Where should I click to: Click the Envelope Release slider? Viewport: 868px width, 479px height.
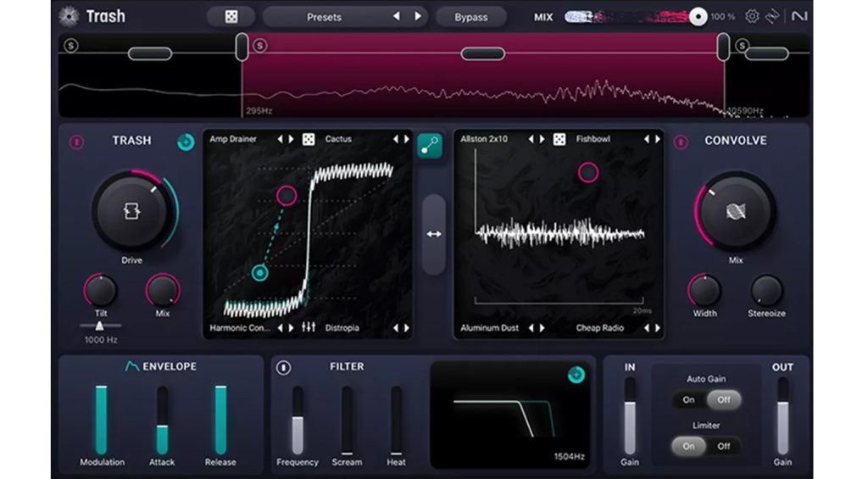pyautogui.click(x=220, y=420)
